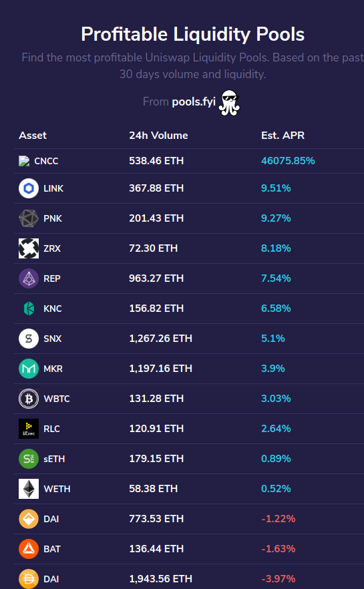364x589 pixels.
Task: Click the pools.fyi octopus logo
Action: (x=229, y=103)
